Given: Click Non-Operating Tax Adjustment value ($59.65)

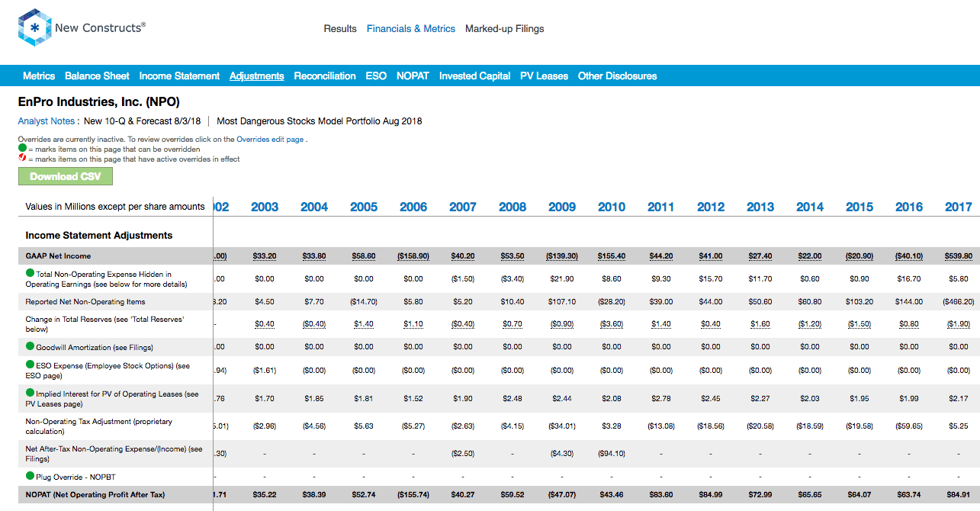Looking at the screenshot, I should (x=909, y=426).
